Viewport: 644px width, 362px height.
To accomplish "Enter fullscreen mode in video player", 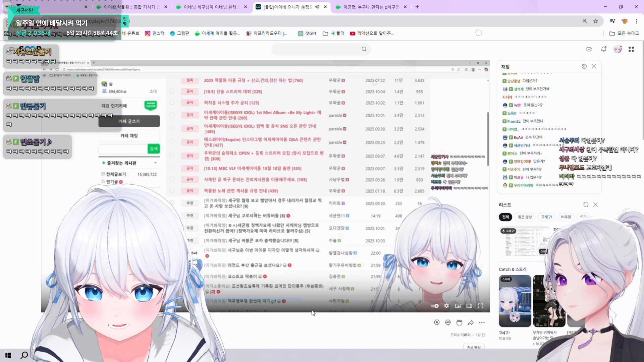I will click(x=480, y=306).
